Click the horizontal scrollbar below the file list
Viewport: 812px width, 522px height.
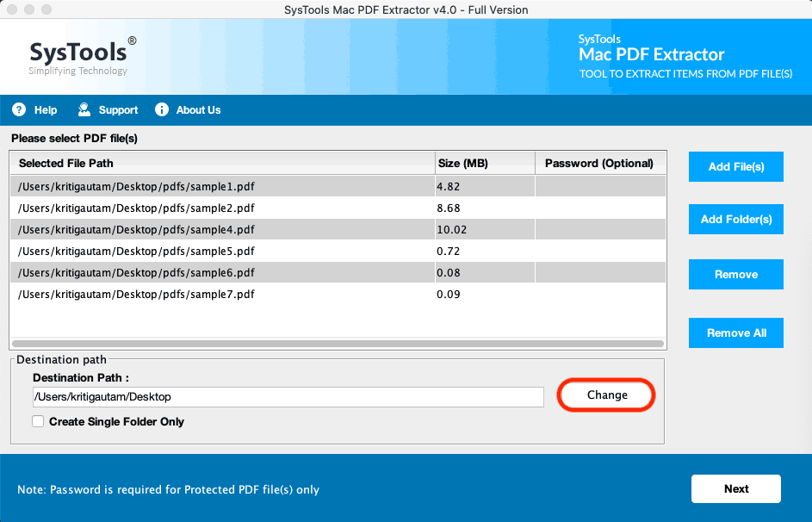(336, 342)
